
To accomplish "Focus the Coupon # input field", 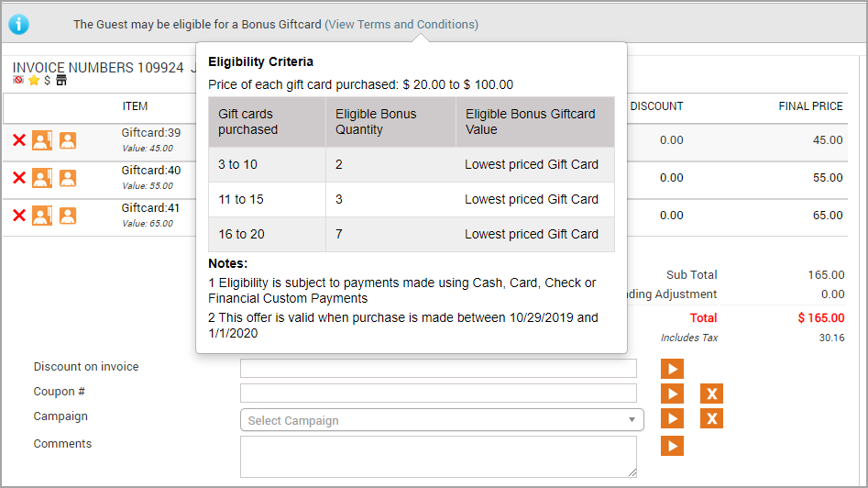I will coord(438,394).
